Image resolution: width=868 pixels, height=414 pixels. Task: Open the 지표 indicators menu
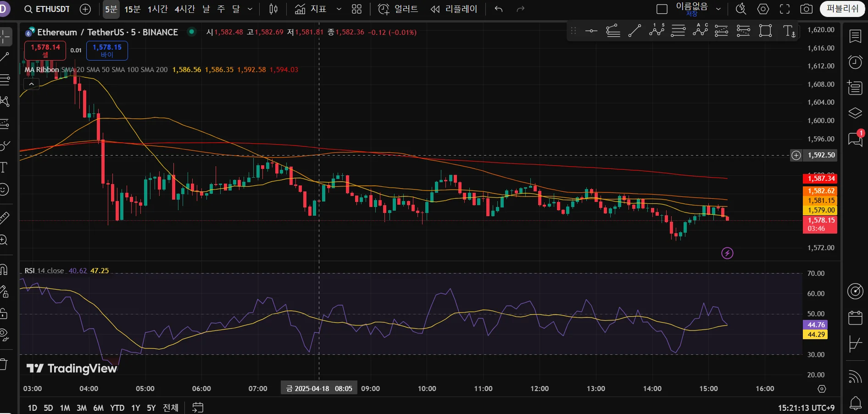coord(311,9)
